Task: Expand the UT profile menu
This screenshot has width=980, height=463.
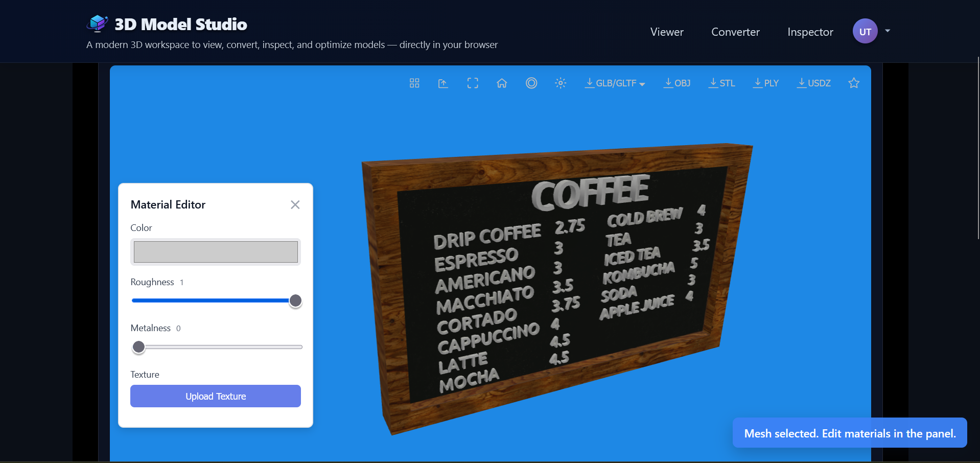Action: tap(865, 31)
